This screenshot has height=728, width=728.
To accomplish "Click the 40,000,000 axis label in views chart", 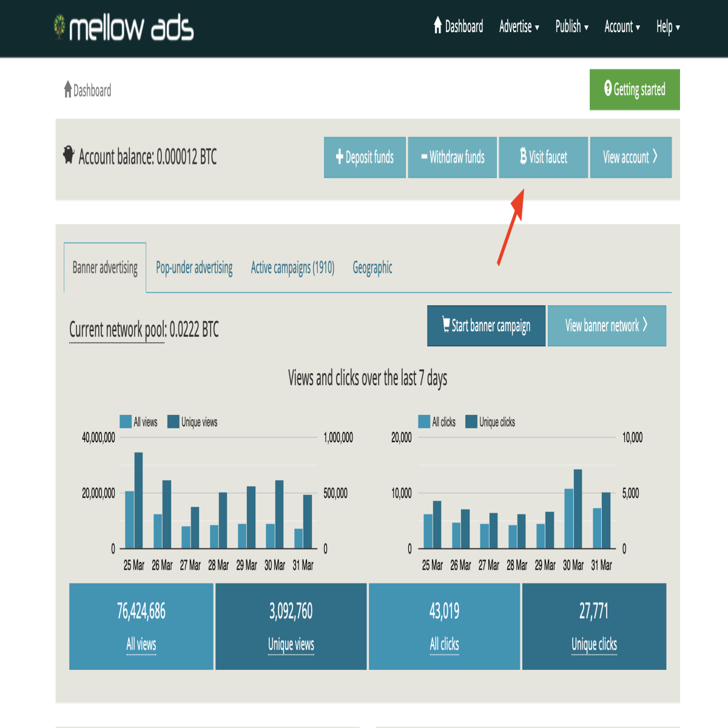I will point(98,437).
